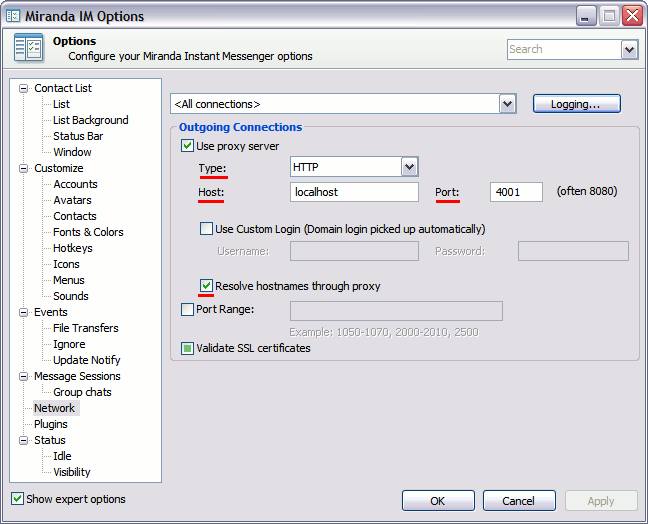This screenshot has width=648, height=524.
Task: Select File Transfers under Events
Action: [x=86, y=328]
